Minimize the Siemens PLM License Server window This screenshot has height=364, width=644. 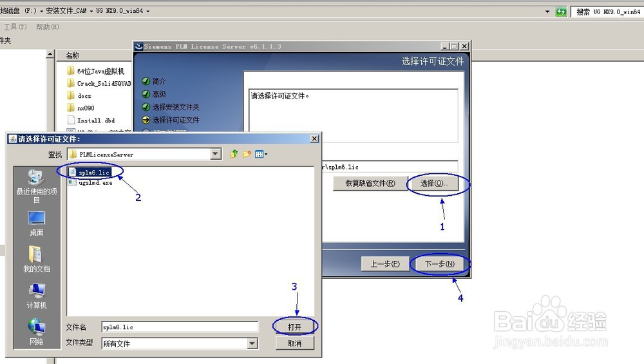pos(445,46)
